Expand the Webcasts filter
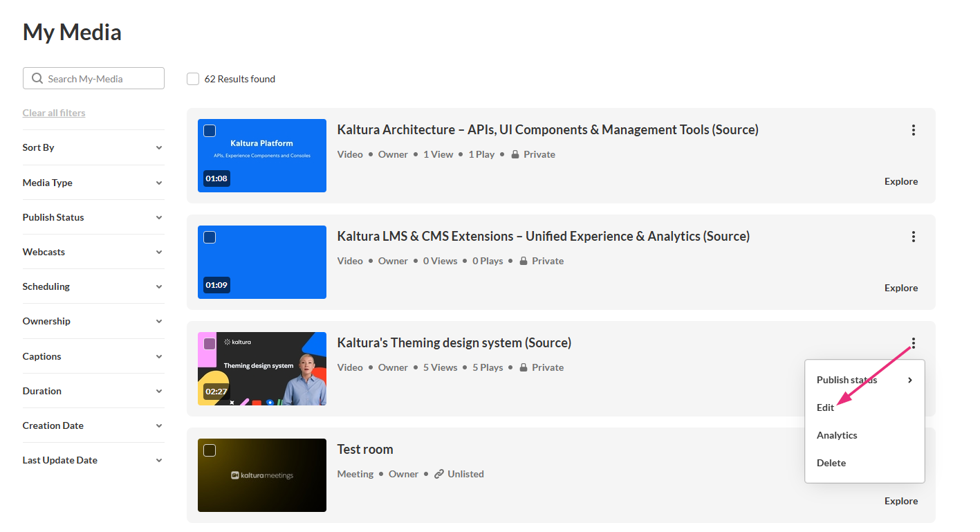 click(93, 252)
